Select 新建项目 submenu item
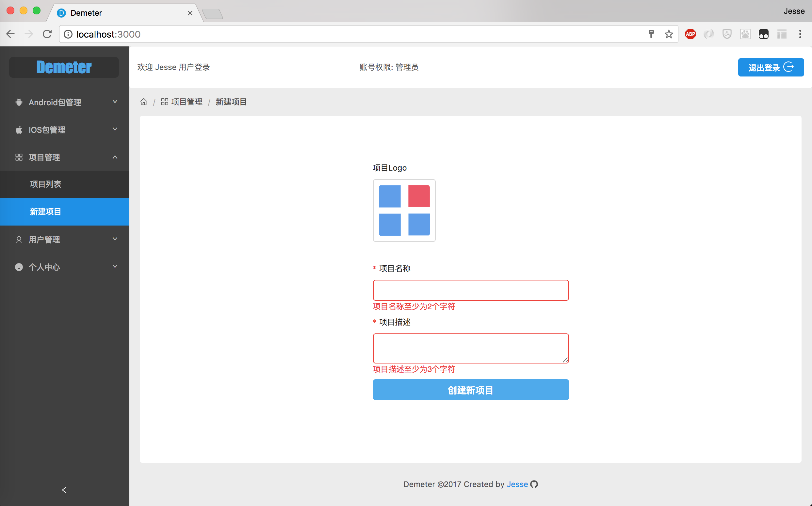Image resolution: width=812 pixels, height=506 pixels. coord(46,211)
